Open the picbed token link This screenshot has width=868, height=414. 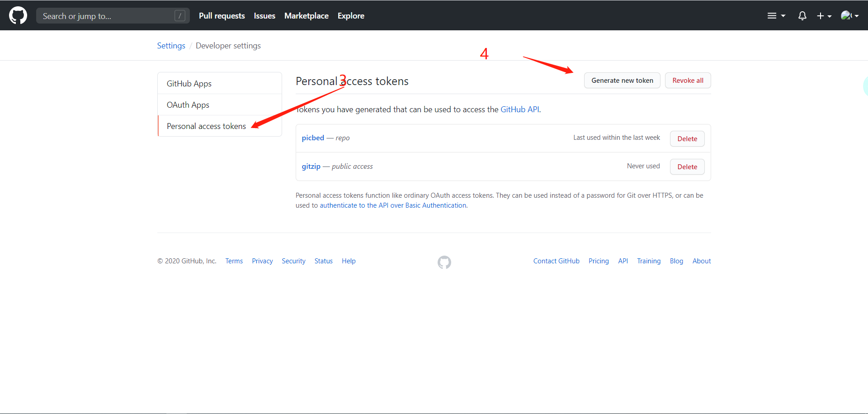(313, 138)
